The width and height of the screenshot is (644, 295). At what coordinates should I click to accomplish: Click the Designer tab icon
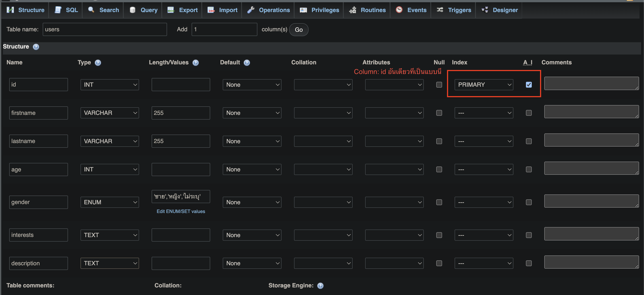486,9
